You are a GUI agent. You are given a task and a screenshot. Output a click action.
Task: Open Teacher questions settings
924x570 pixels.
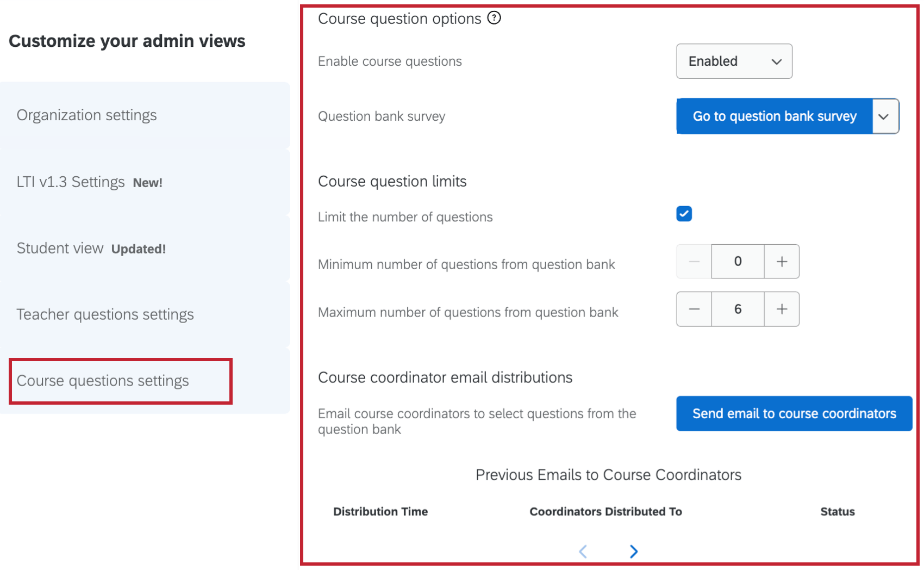click(105, 314)
